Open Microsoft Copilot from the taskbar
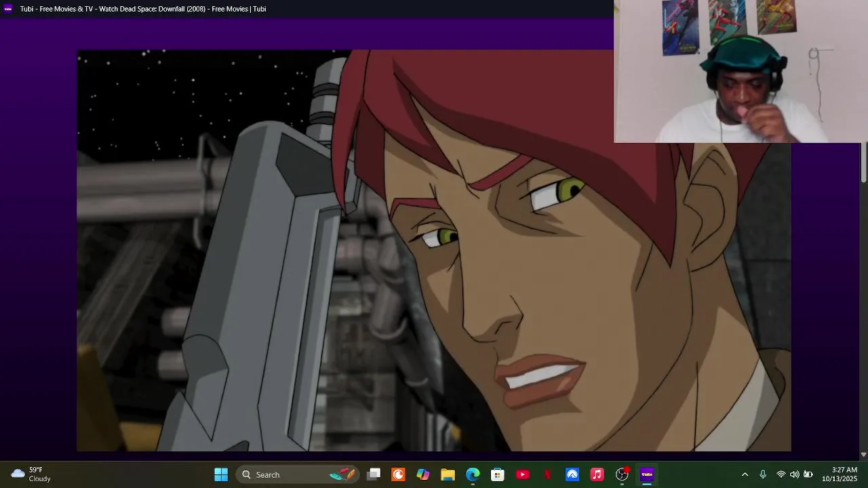Image resolution: width=868 pixels, height=488 pixels. pyautogui.click(x=423, y=474)
